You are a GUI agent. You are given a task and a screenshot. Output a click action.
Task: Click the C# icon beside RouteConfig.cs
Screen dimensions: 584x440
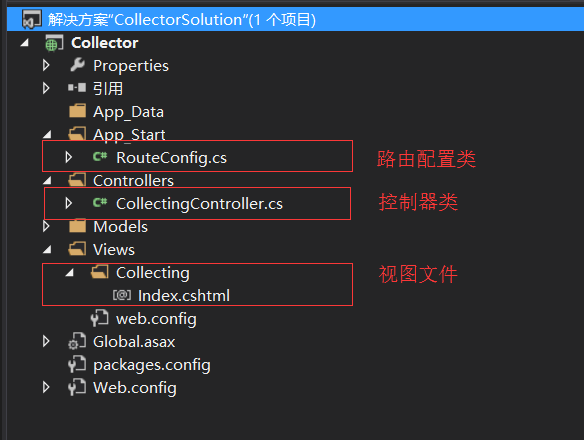(100, 156)
